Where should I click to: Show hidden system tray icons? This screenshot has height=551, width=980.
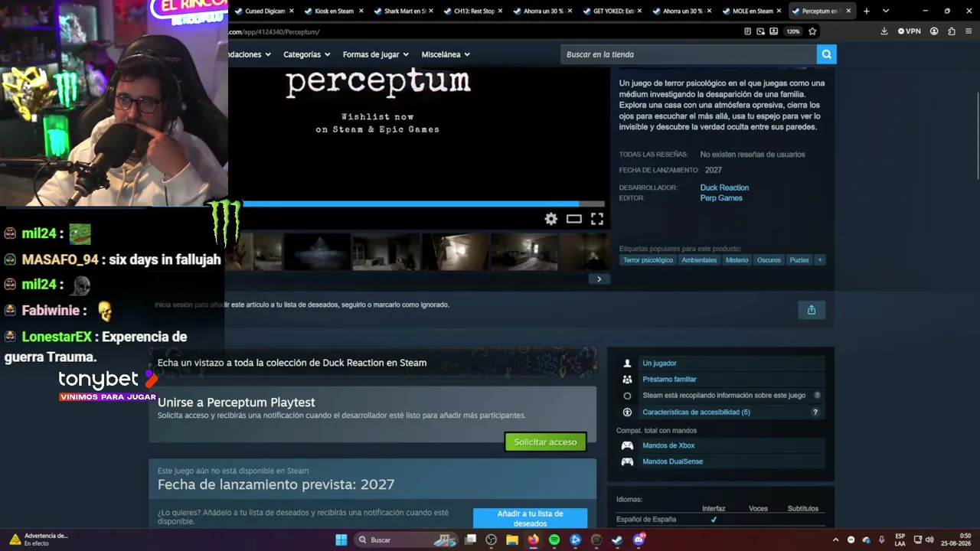point(835,540)
